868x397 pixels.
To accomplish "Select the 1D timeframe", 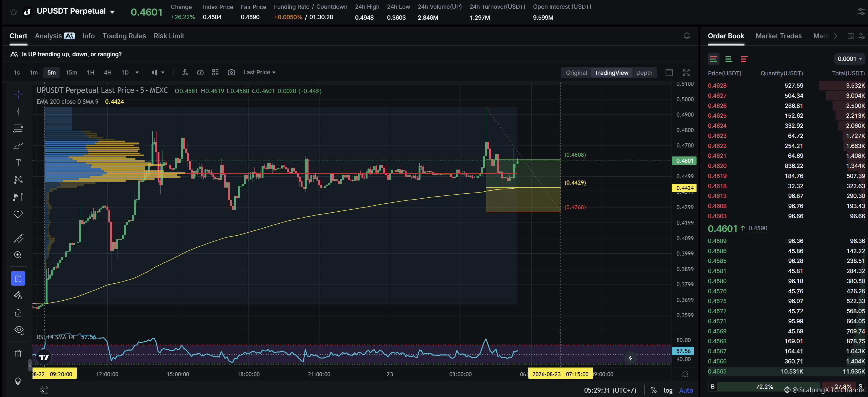I will (125, 72).
